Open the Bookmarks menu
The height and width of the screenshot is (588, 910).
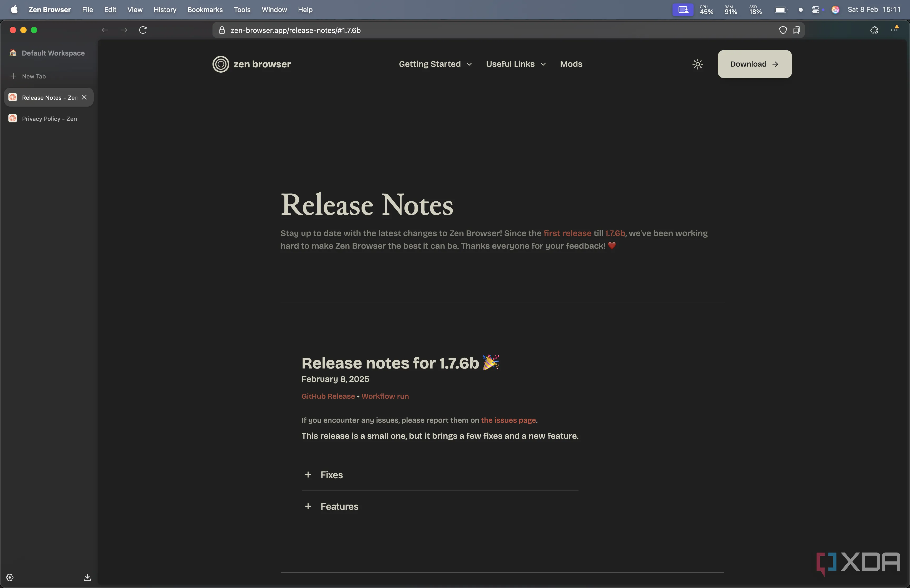[x=205, y=9]
